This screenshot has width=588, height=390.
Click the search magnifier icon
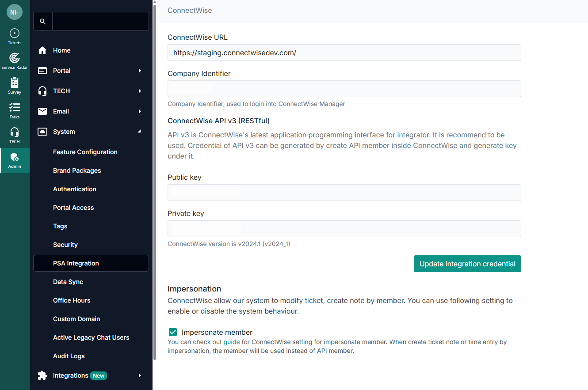click(43, 21)
